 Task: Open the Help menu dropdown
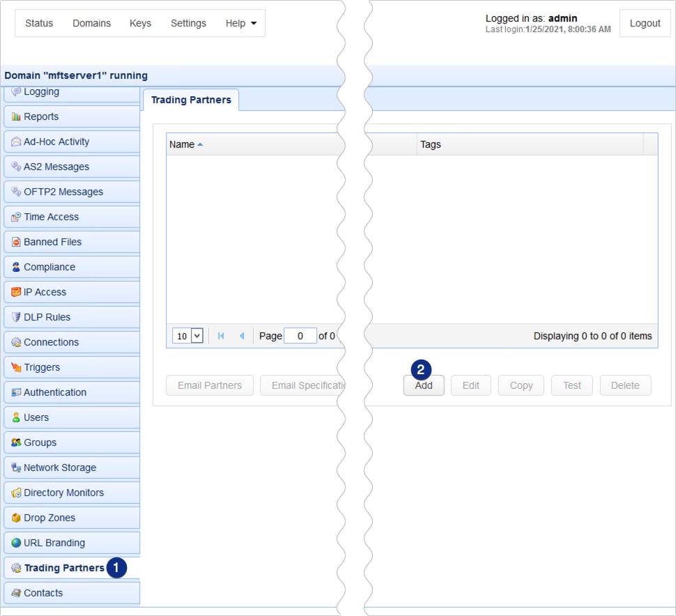(240, 23)
